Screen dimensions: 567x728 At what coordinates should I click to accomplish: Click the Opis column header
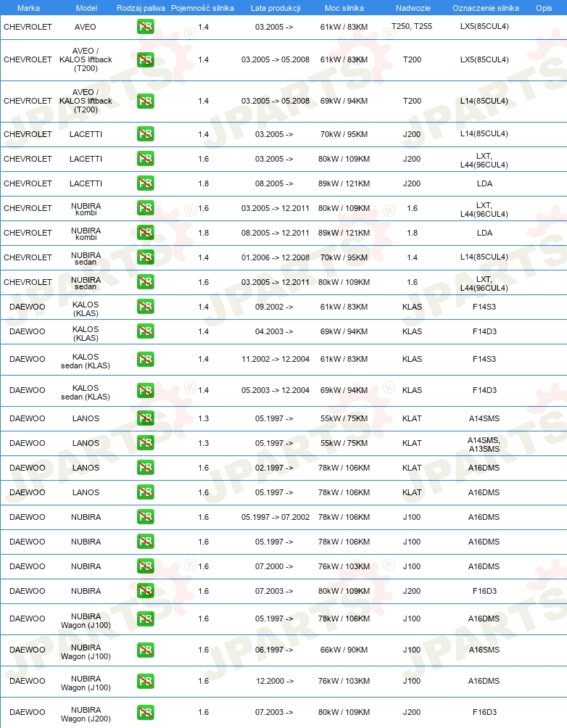pyautogui.click(x=544, y=8)
